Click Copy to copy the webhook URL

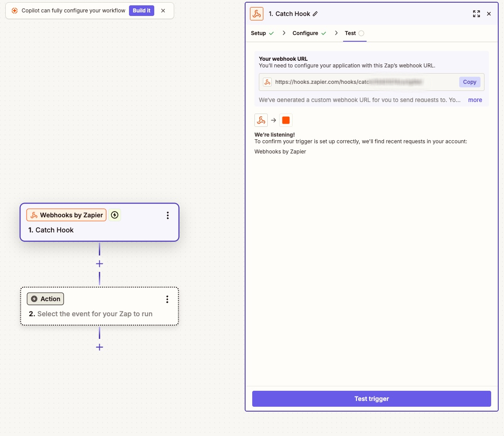469,82
